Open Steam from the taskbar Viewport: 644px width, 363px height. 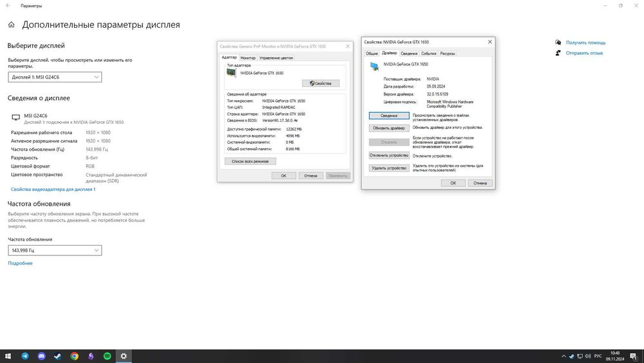tap(58, 356)
